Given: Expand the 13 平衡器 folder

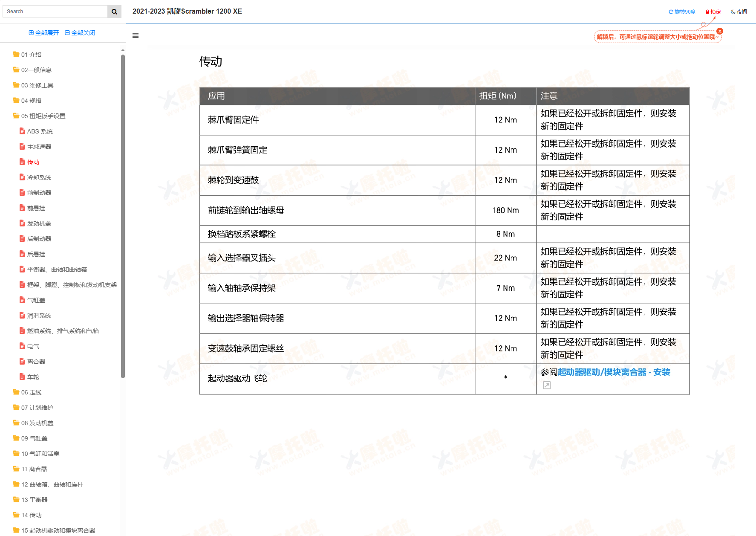Looking at the screenshot, I should point(30,500).
